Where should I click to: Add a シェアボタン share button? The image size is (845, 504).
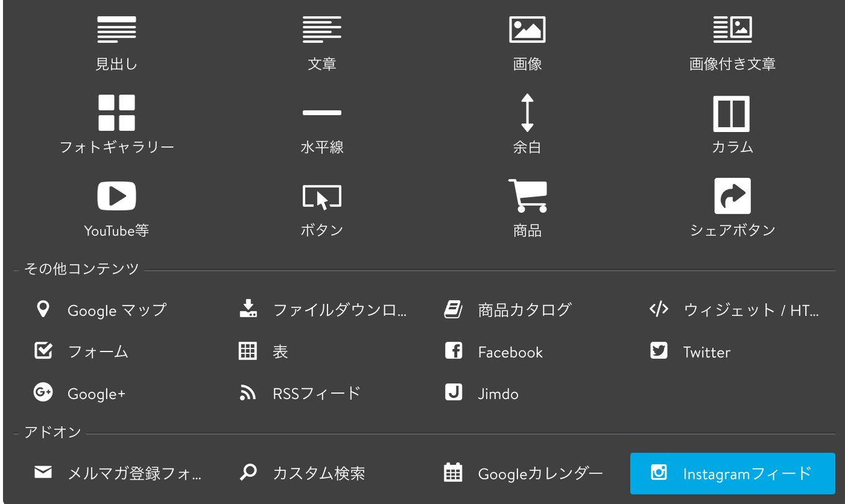coord(732,208)
